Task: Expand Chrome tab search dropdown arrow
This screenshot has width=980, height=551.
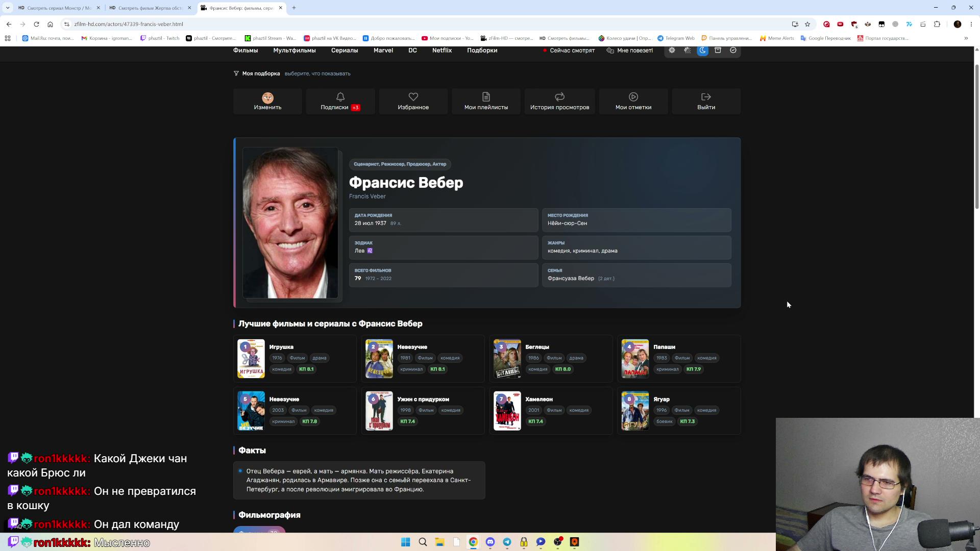Action: click(x=8, y=8)
